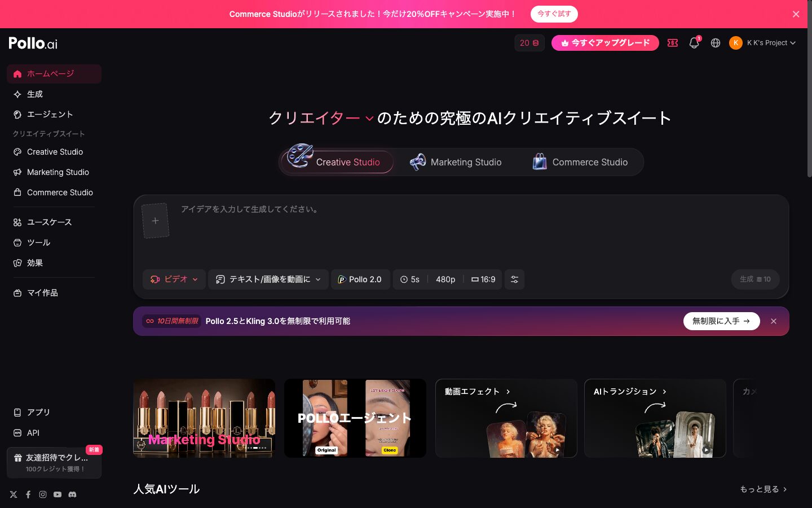Image resolution: width=812 pixels, height=508 pixels.
Task: Open the Instagram social link
Action: (x=43, y=494)
